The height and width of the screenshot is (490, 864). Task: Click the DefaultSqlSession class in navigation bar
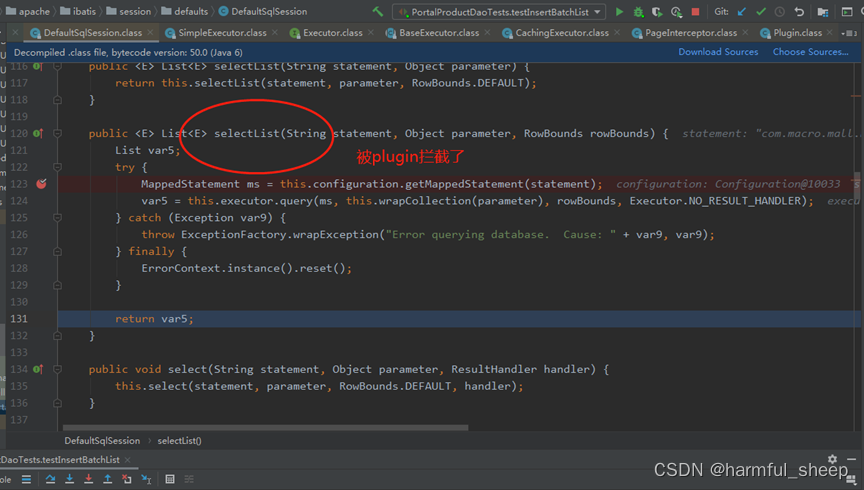point(263,11)
